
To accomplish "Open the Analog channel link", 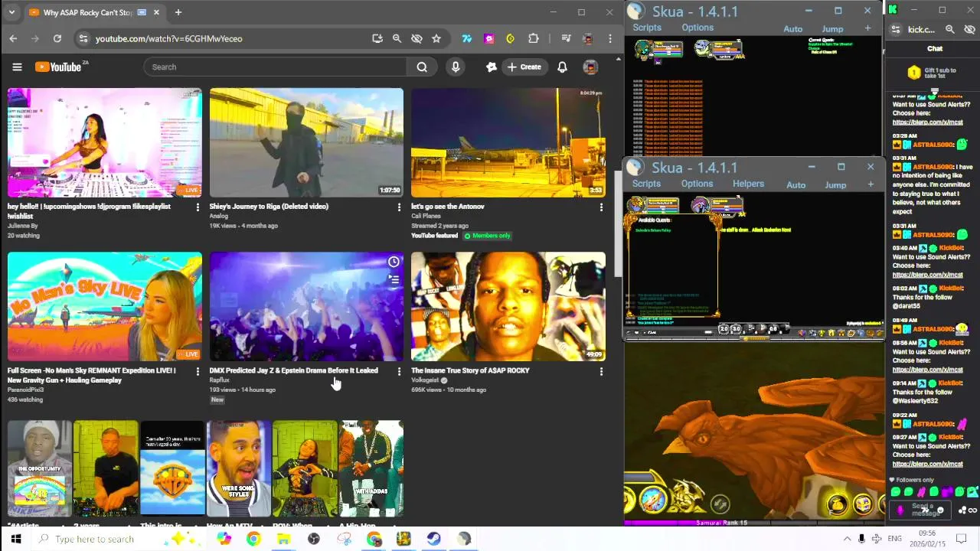I will [x=219, y=216].
